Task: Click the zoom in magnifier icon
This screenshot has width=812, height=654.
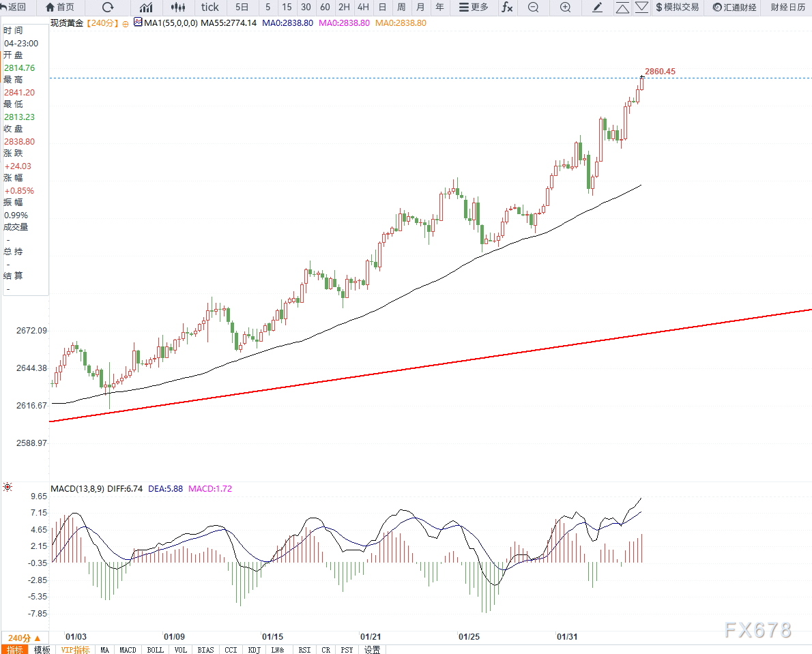Action: click(x=565, y=7)
